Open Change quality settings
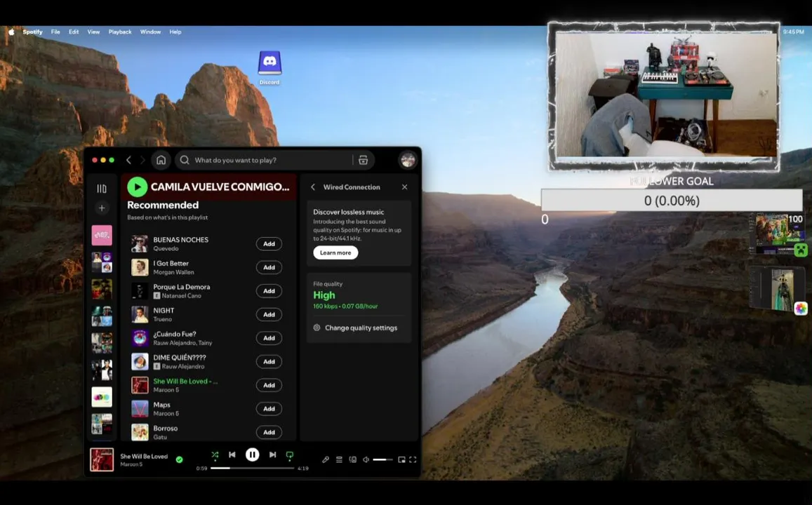This screenshot has width=812, height=505. pos(355,328)
